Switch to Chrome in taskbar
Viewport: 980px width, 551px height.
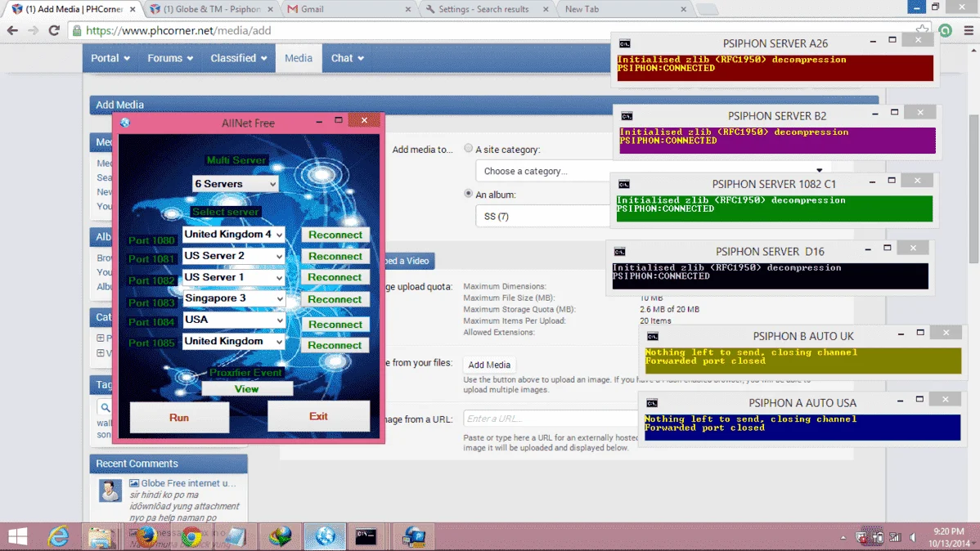(191, 536)
